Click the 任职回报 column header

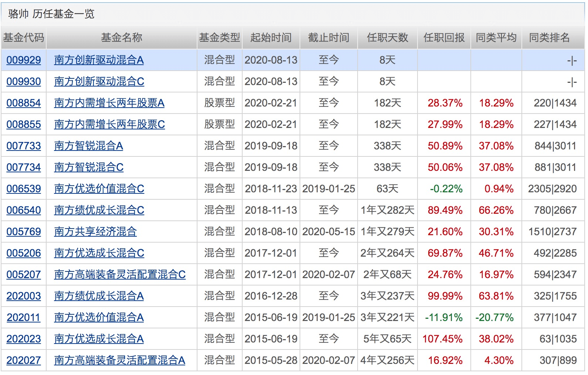tap(444, 37)
